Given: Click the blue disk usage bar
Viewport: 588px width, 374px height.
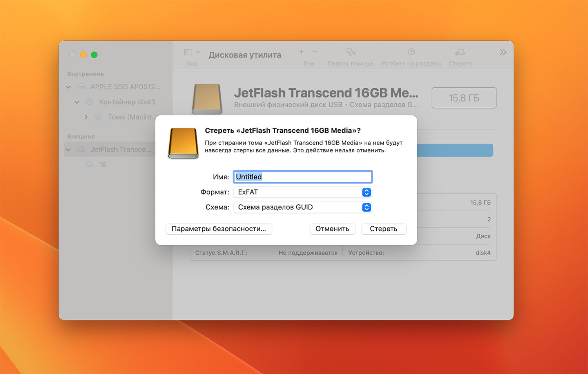Looking at the screenshot, I should coord(455,150).
